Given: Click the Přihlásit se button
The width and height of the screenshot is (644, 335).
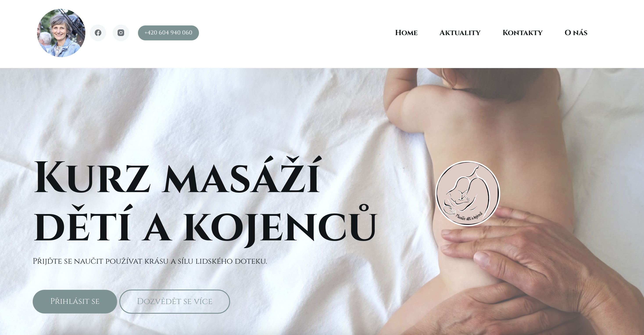Looking at the screenshot, I should pos(75,301).
